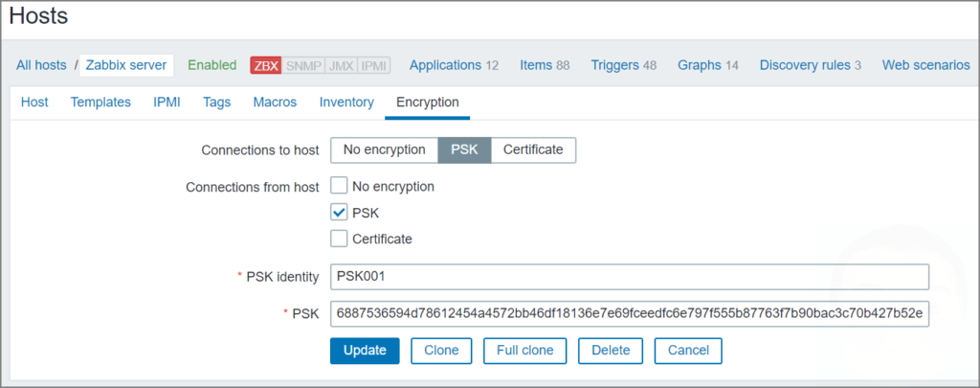Switch to the Templates tab
This screenshot has width=980, height=388.
click(100, 103)
